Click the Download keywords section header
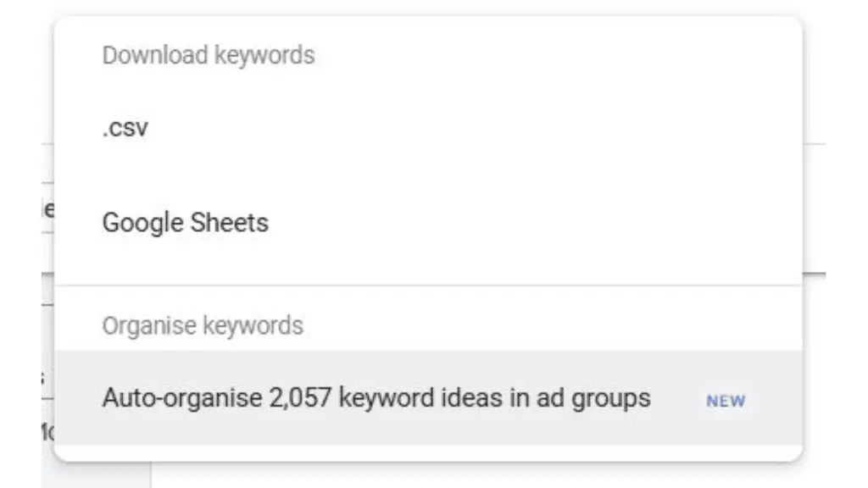The image size is (868, 488). click(x=208, y=56)
